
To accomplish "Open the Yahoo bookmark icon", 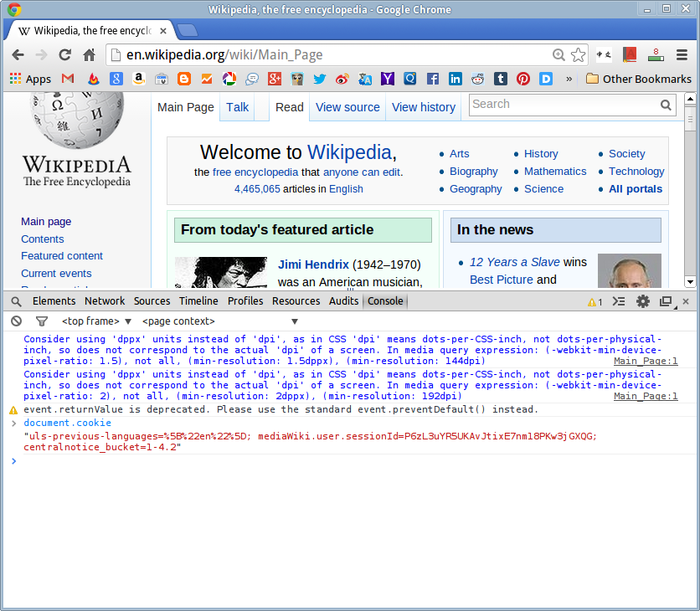I will pyautogui.click(x=388, y=79).
